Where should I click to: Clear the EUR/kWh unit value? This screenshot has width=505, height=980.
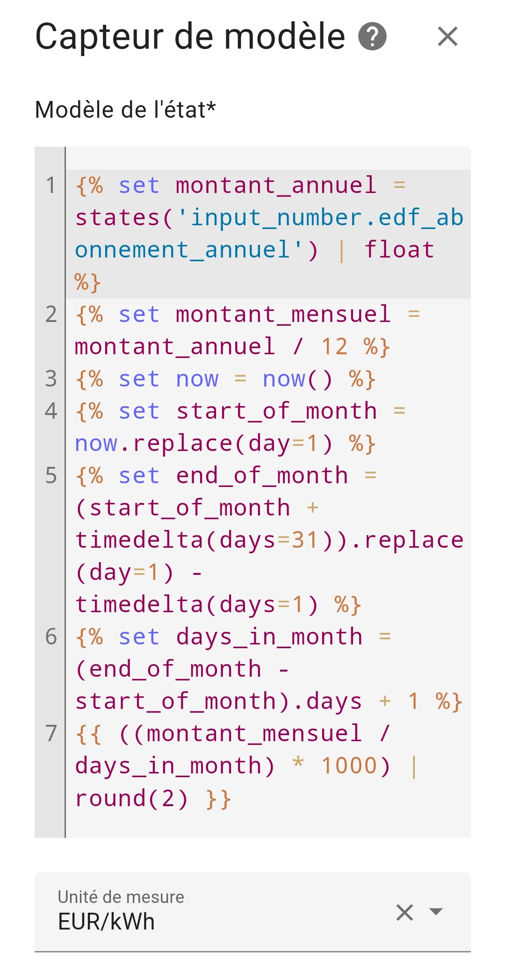tap(404, 912)
